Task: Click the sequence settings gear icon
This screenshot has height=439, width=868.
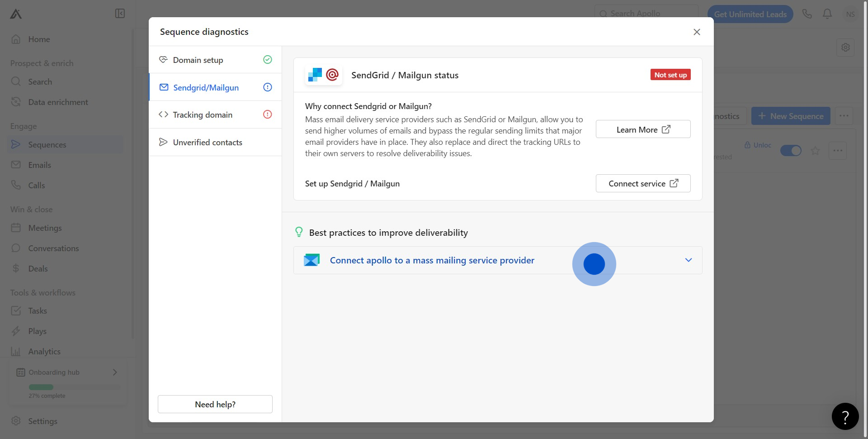Action: (845, 47)
